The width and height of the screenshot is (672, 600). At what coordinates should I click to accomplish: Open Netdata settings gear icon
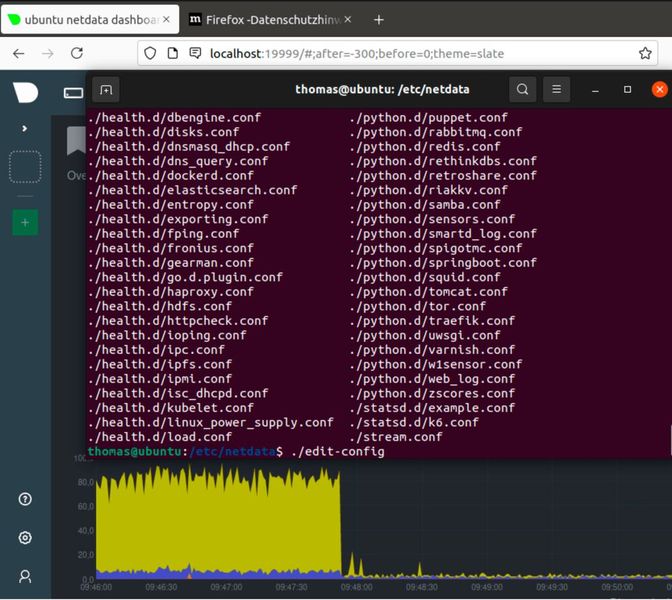25,537
